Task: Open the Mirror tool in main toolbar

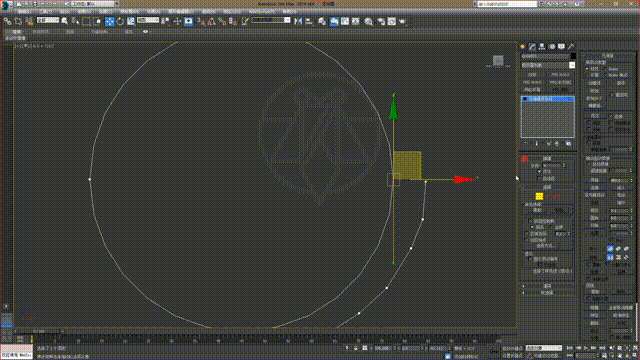Action: pyautogui.click(x=298, y=21)
